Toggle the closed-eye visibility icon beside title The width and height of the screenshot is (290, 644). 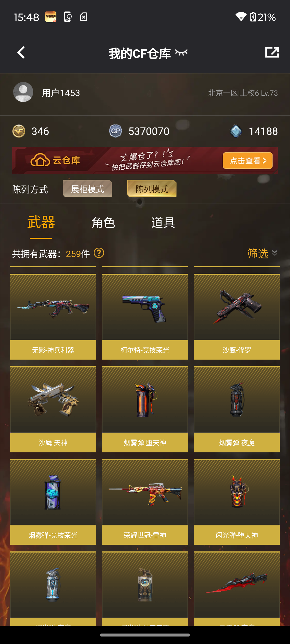point(181,52)
